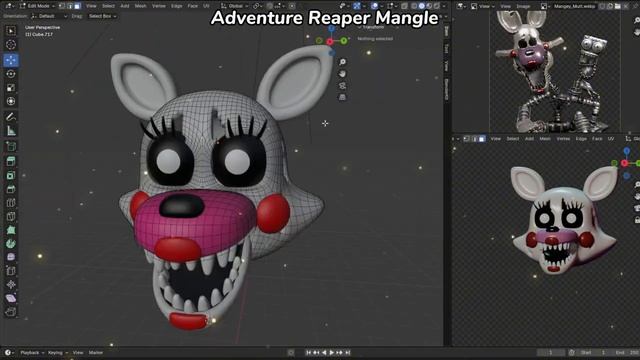Image resolution: width=640 pixels, height=360 pixels.
Task: Select the active Move tool
Action: pos(11,60)
